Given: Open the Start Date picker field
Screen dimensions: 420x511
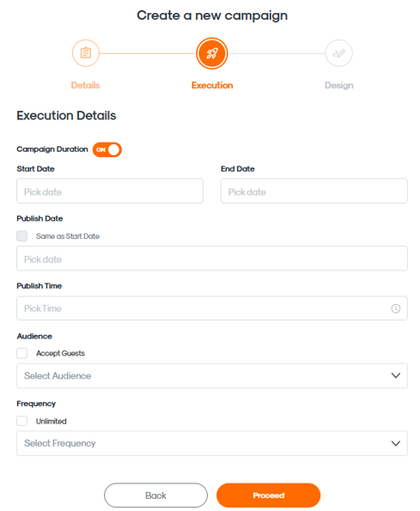Looking at the screenshot, I should pyautogui.click(x=110, y=191).
